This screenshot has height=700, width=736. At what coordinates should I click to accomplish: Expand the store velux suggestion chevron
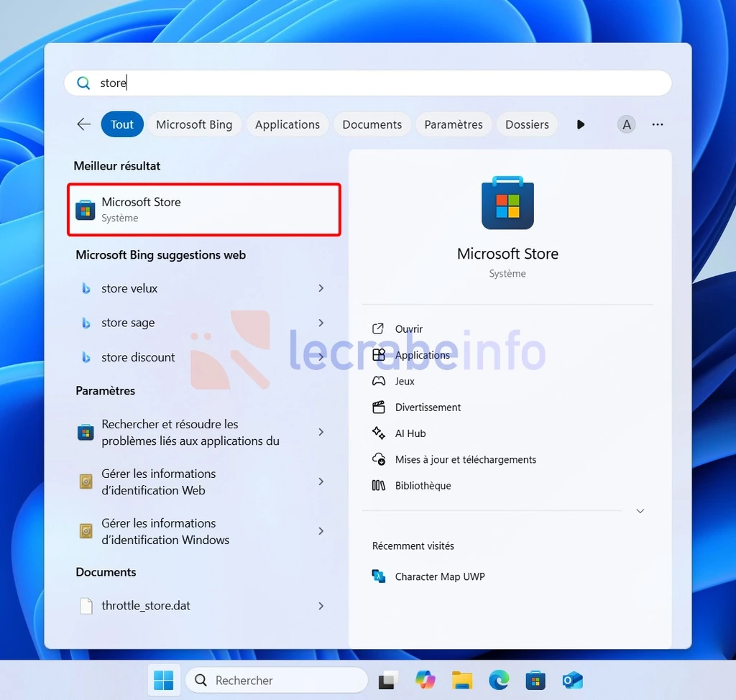click(321, 288)
